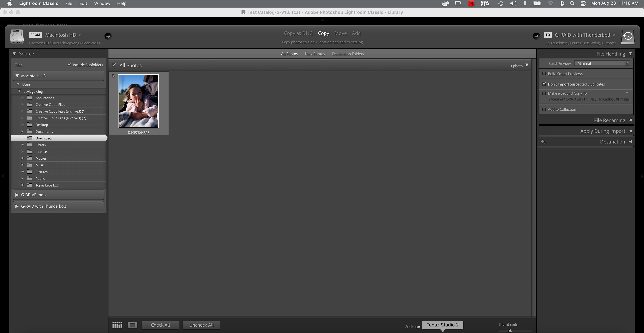The image size is (644, 333).
Task: Adjust the Thumbnails size slider
Action: 510,330
